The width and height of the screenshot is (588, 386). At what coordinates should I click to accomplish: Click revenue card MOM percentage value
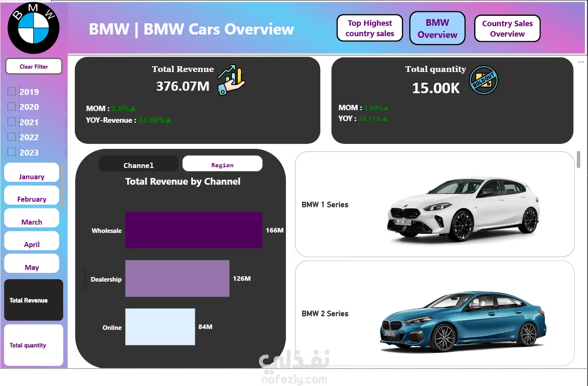point(123,109)
